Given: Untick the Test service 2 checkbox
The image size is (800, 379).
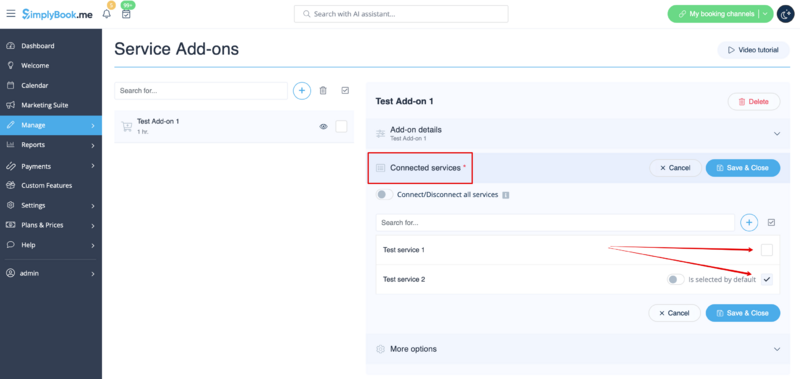Looking at the screenshot, I should [x=767, y=280].
